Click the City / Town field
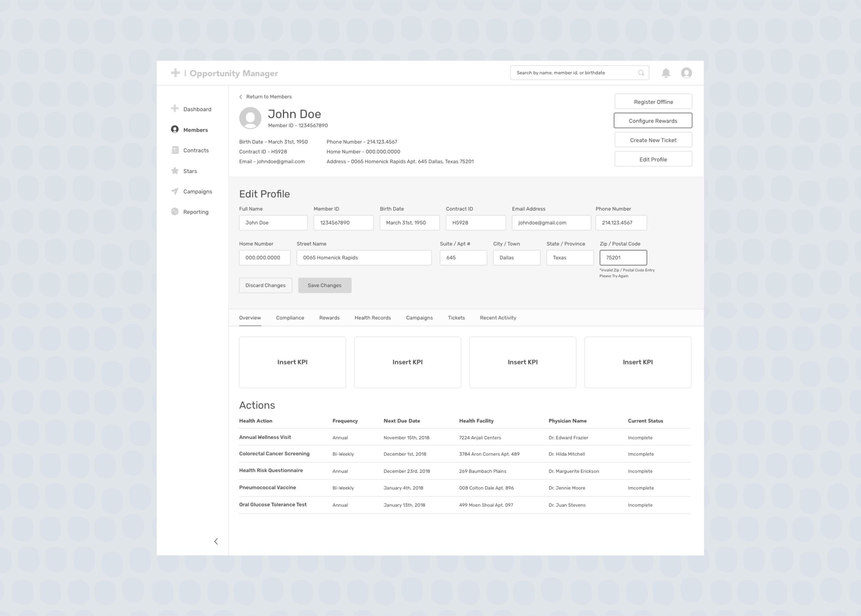Viewport: 861px width, 616px height. point(517,258)
